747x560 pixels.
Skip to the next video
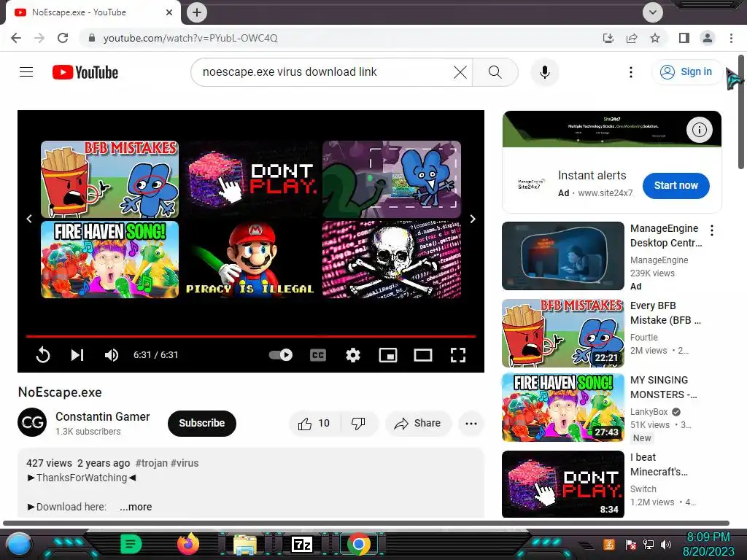[77, 355]
